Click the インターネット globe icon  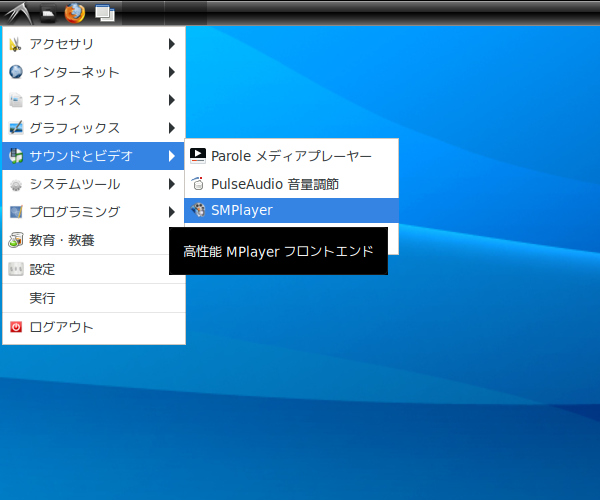[16, 72]
